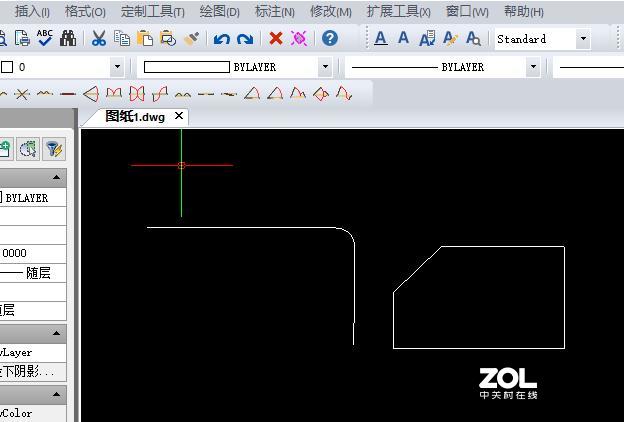Open the binoculars find tool

click(x=68, y=38)
